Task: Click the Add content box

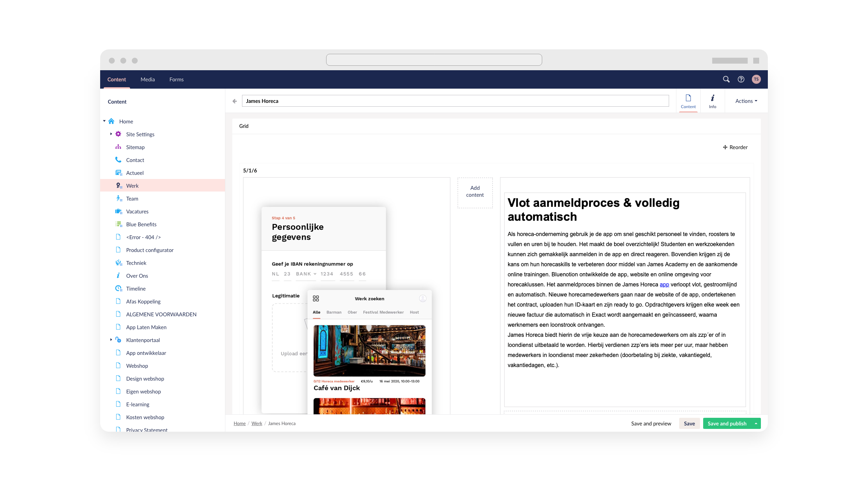Action: click(475, 193)
